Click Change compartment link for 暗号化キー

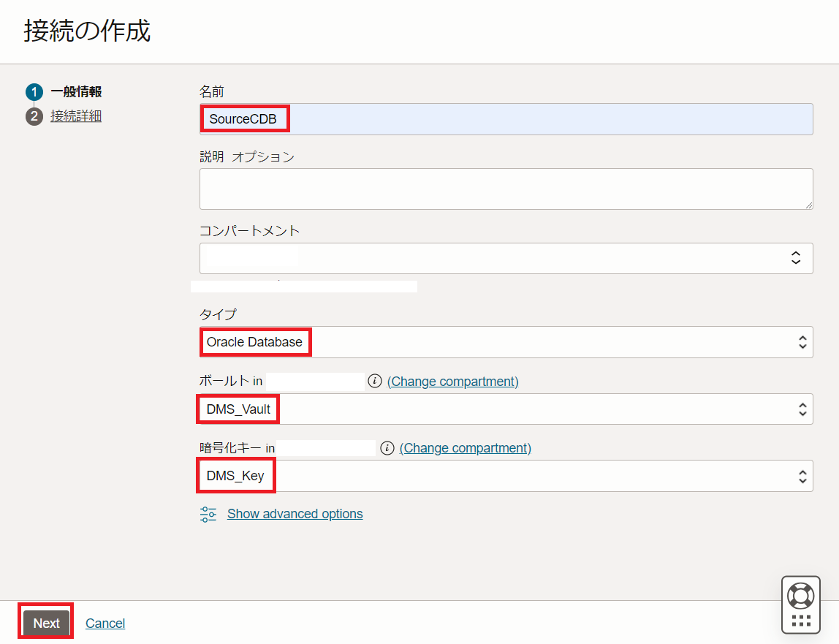pos(466,448)
